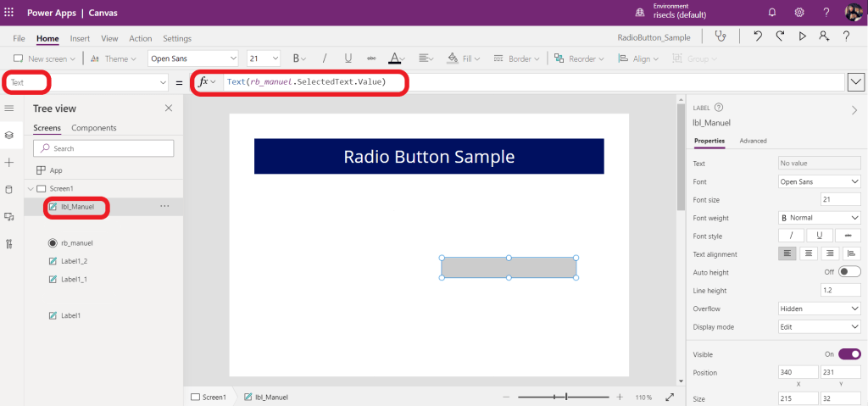Screen dimensions: 868x406
Task: Click the Insert plus icon in left sidebar
Action: [x=9, y=162]
